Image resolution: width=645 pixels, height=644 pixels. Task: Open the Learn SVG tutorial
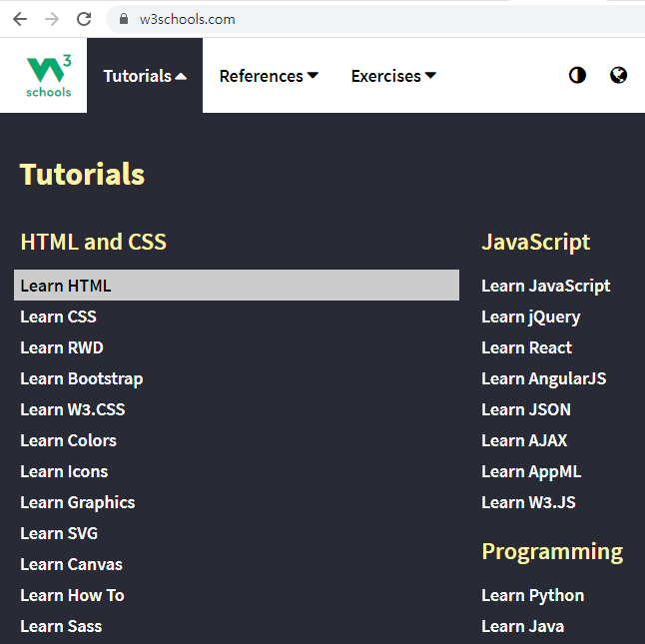59,533
